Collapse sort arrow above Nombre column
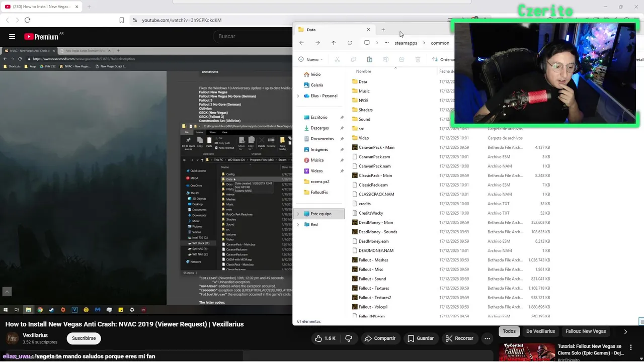644x362 pixels. 395,67
